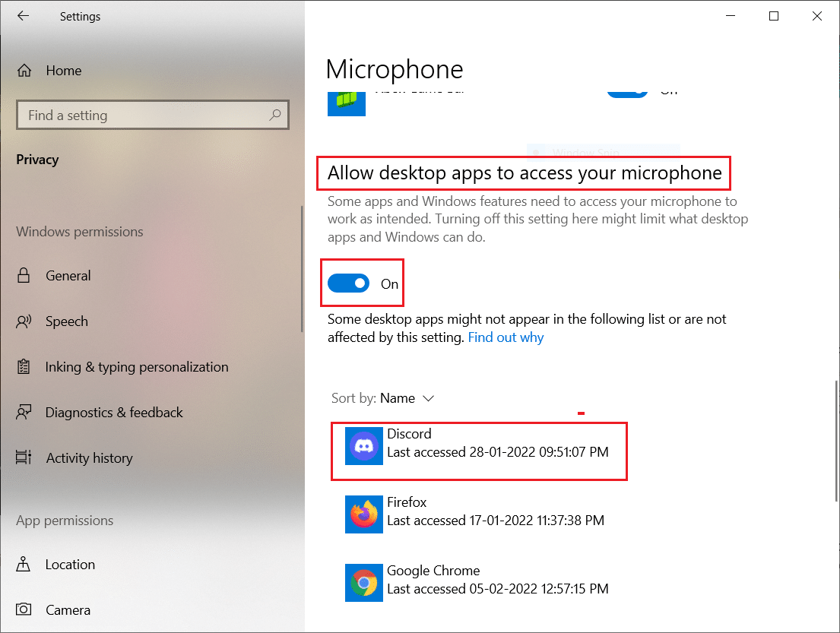Click the App permissions heading

(65, 521)
